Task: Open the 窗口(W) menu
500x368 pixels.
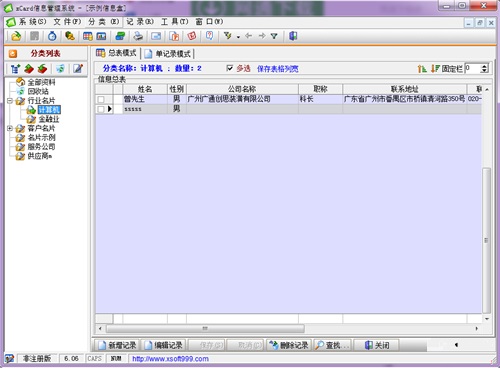Action: coord(209,22)
